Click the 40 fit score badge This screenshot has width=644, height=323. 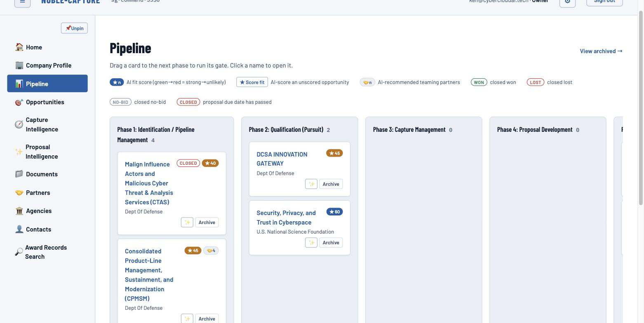coord(210,163)
